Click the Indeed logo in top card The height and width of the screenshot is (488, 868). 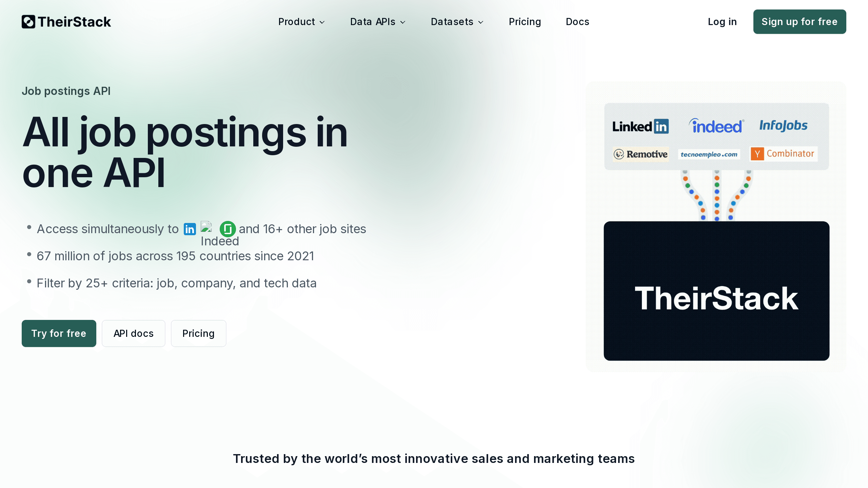click(x=715, y=126)
